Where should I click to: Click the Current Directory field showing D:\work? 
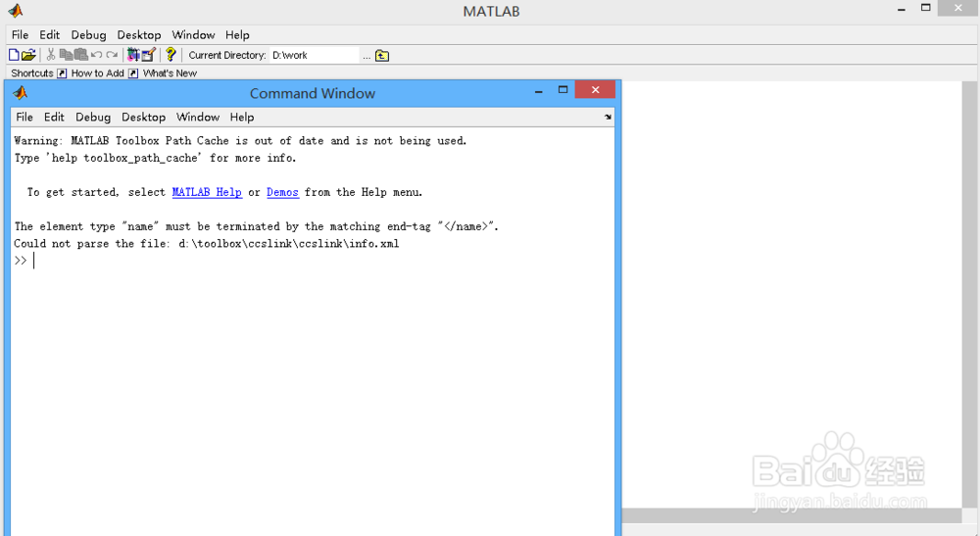coord(315,55)
